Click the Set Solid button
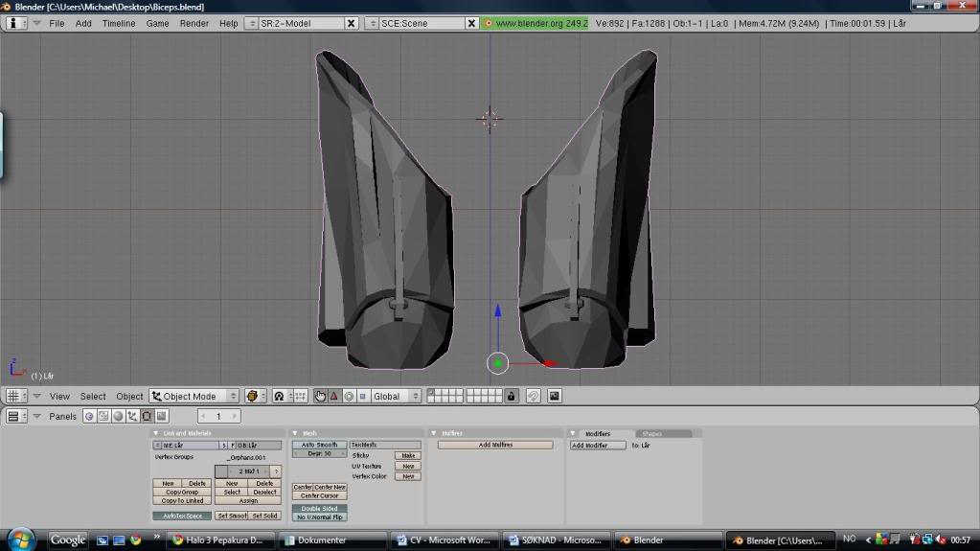The height and width of the screenshot is (551, 980). click(265, 516)
